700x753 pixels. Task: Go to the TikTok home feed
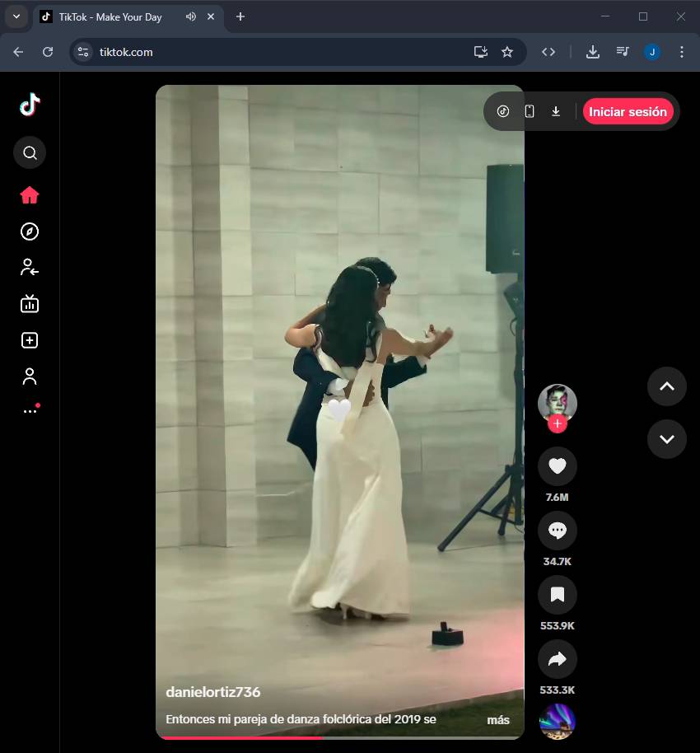(x=30, y=195)
